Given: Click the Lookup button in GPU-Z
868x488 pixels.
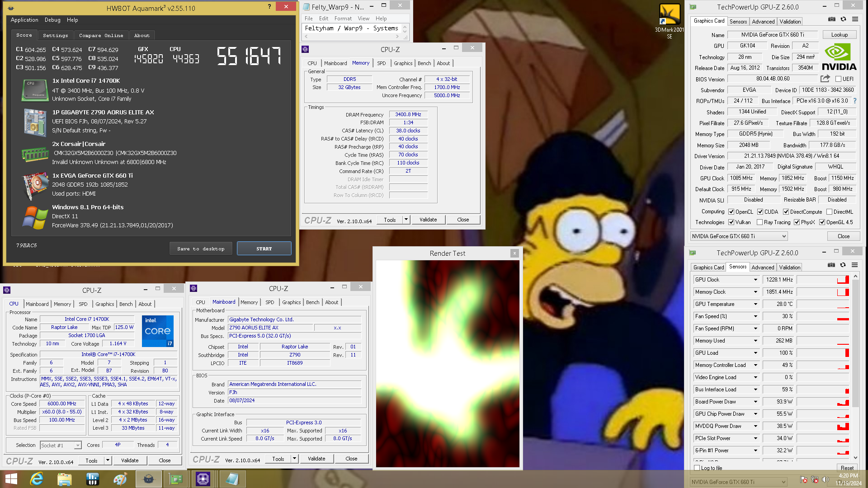Looking at the screenshot, I should [839, 35].
